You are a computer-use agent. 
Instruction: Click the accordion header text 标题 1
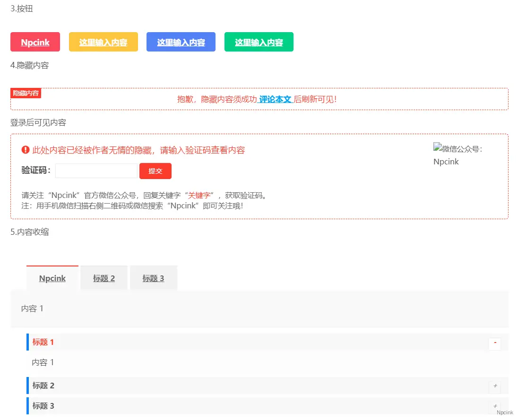[x=43, y=342]
